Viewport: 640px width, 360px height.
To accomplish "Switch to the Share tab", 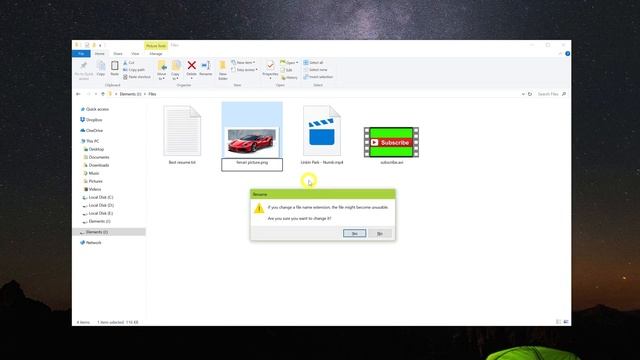I will tap(118, 54).
